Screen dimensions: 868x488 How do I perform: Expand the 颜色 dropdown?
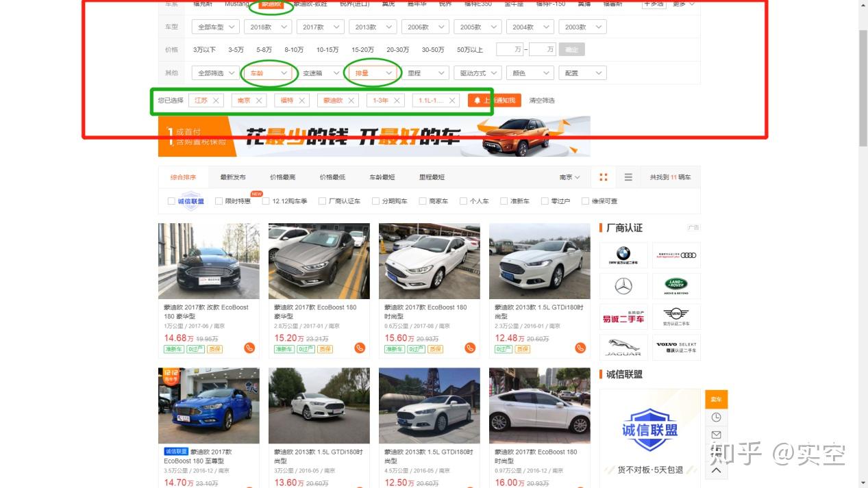point(530,73)
